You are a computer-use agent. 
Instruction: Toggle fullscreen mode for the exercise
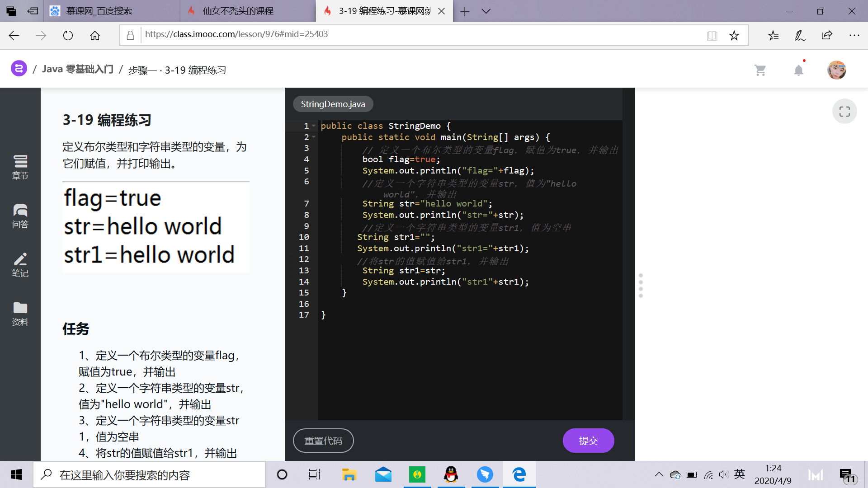(x=844, y=111)
